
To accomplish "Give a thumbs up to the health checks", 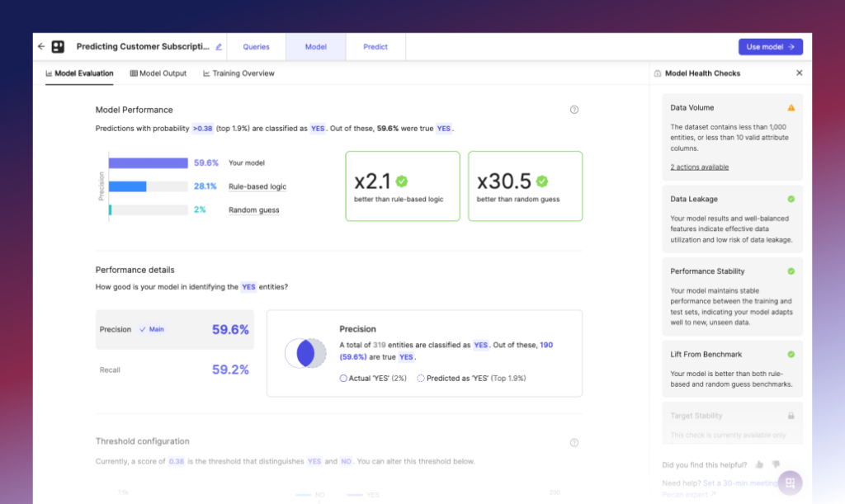I will 759,464.
